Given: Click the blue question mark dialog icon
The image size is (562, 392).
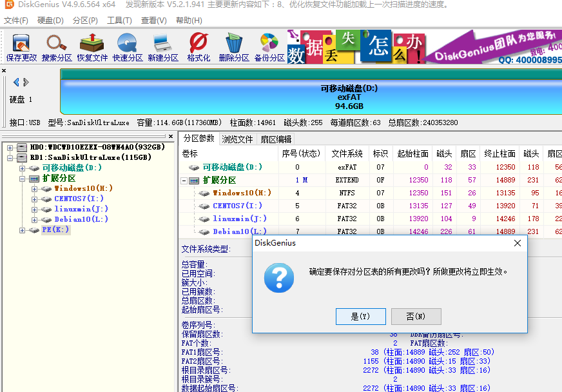Looking at the screenshot, I should pyautogui.click(x=279, y=278).
